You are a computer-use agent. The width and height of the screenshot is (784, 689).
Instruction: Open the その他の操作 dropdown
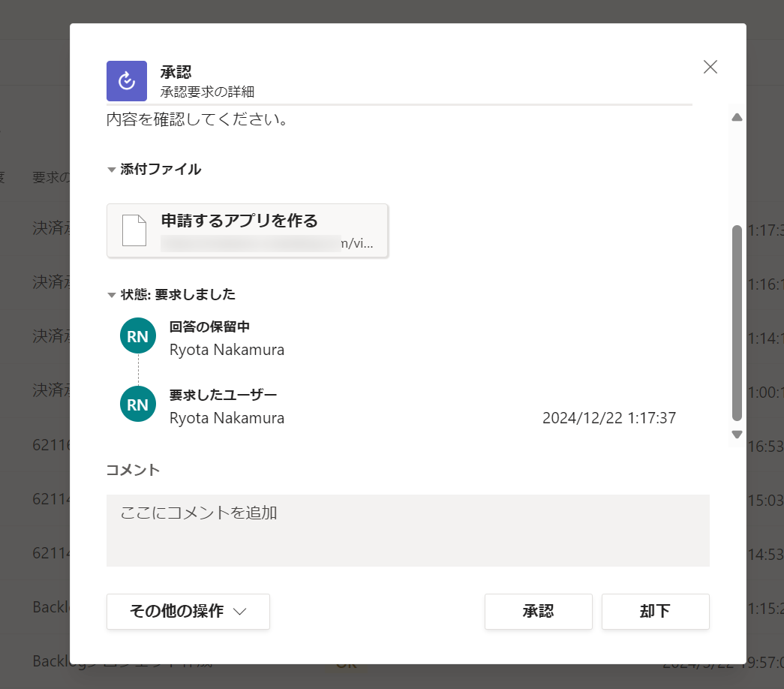point(188,612)
